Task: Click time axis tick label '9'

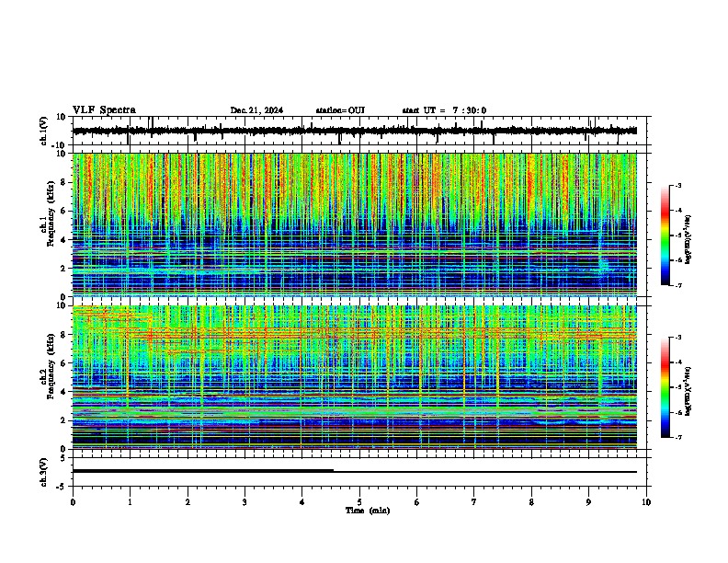Action: pos(588,502)
